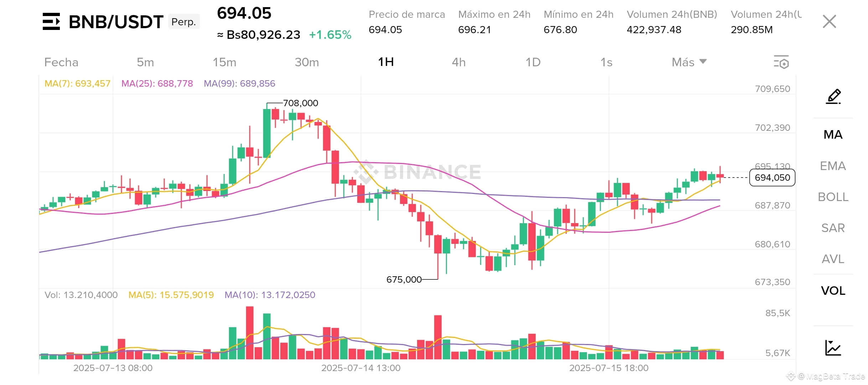Close the chart with the X icon
This screenshot has width=868, height=385.
point(830,22)
